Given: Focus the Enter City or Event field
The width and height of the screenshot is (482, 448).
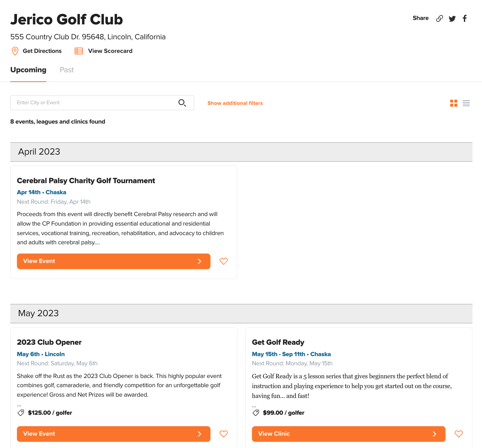Looking at the screenshot, I should point(102,103).
